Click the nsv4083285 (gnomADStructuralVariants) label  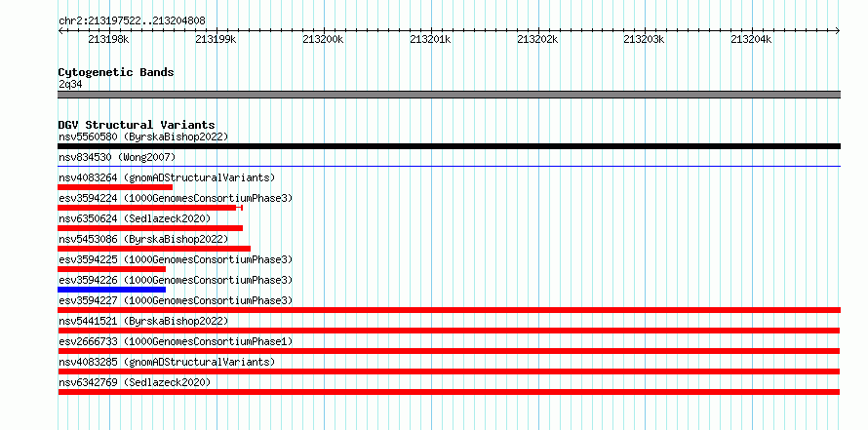tap(167, 362)
